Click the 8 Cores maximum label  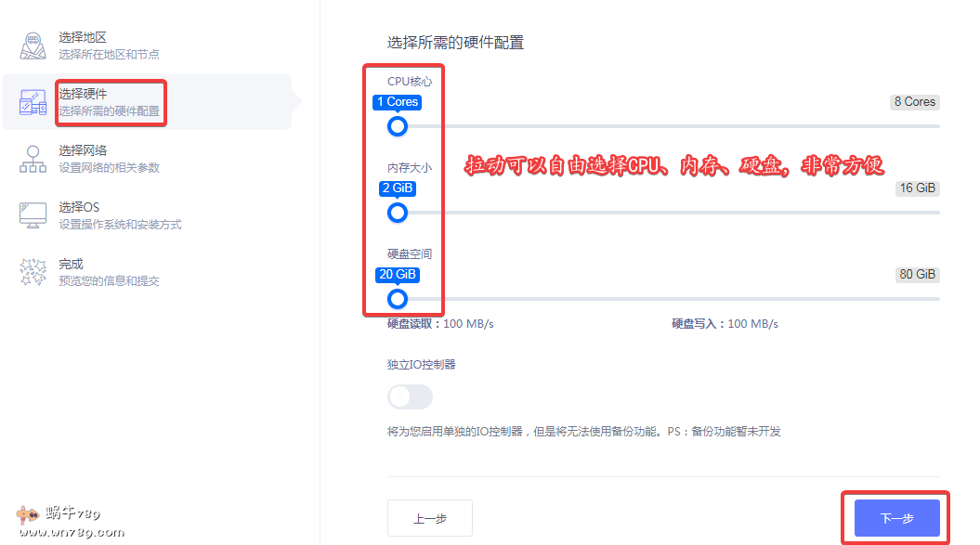914,102
